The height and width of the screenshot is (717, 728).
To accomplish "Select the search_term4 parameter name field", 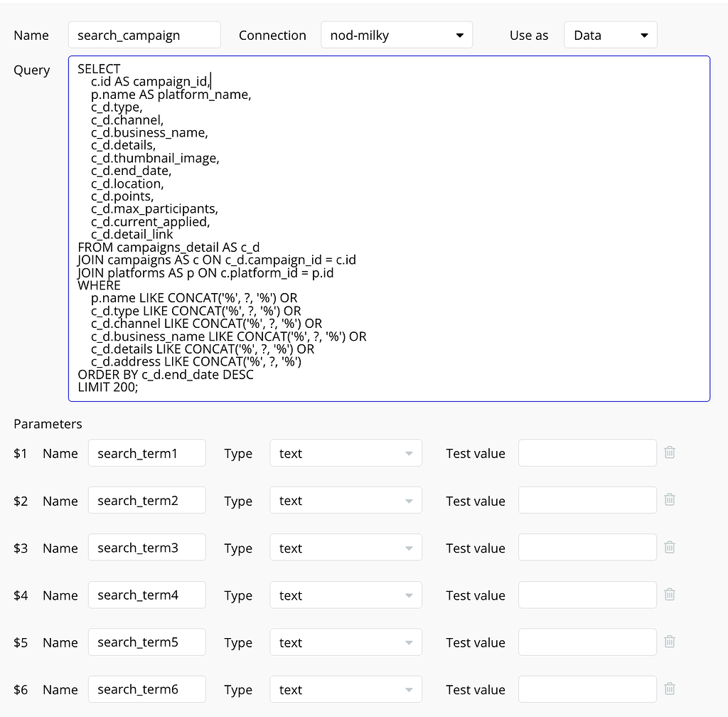I will click(146, 595).
